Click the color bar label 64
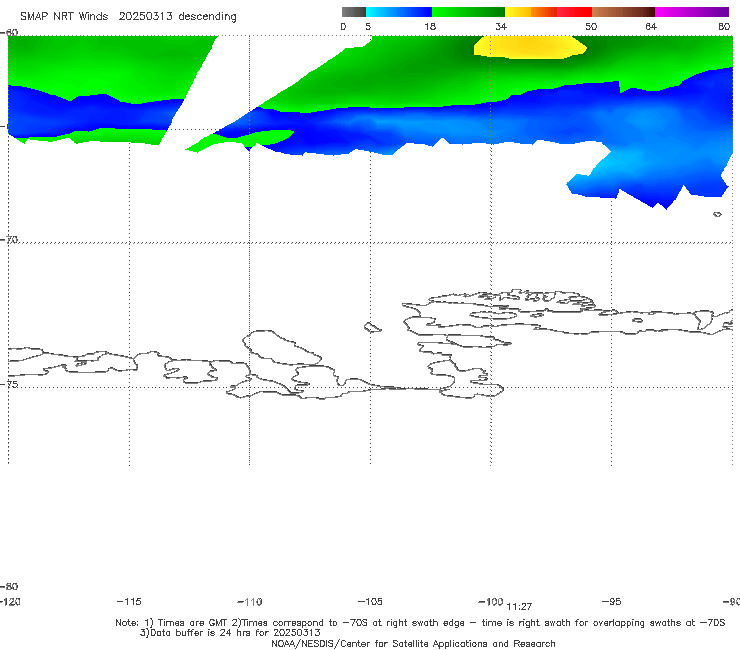The height and width of the screenshot is (650, 740). click(651, 27)
